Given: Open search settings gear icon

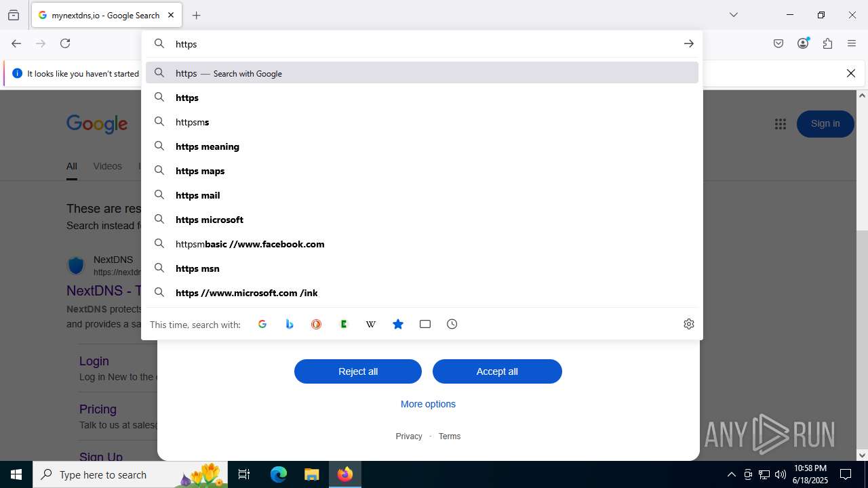Looking at the screenshot, I should (689, 324).
